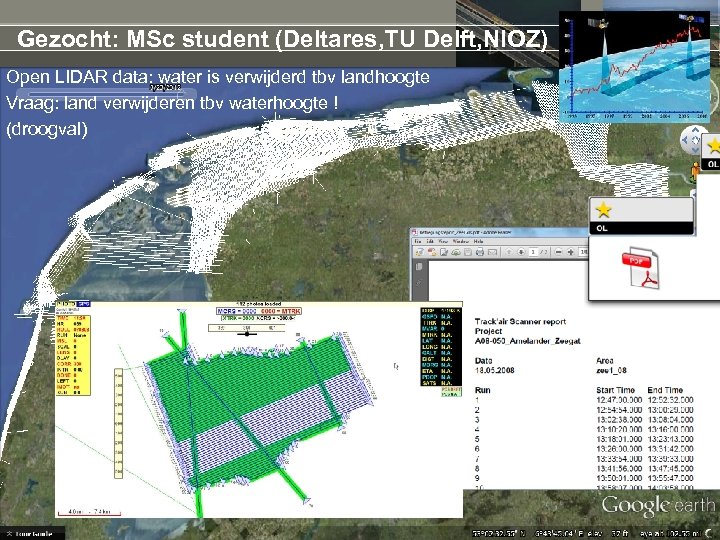Click the '(droogval)' text
This screenshot has width=720, height=540.
click(46, 129)
